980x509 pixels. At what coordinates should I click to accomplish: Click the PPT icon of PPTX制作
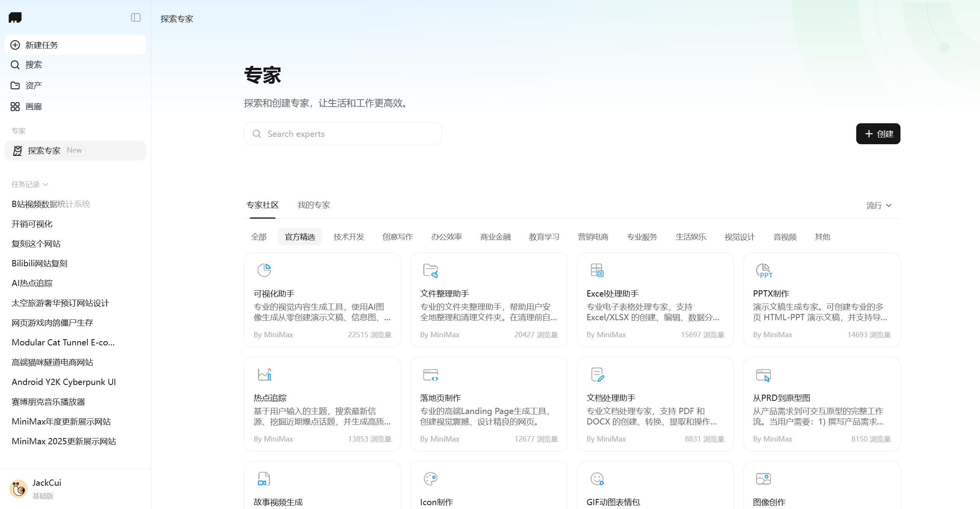(x=764, y=270)
